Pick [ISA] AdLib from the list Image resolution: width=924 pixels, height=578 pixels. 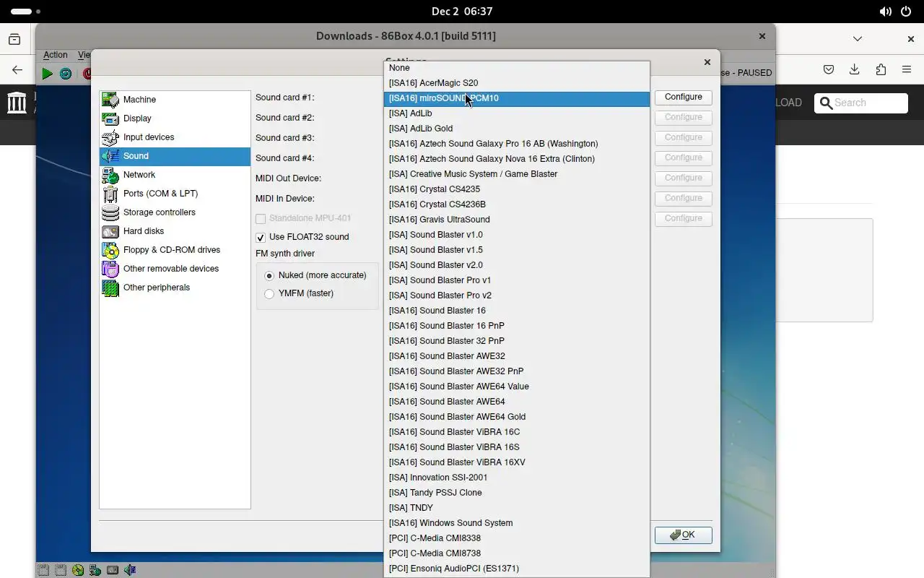coord(517,113)
